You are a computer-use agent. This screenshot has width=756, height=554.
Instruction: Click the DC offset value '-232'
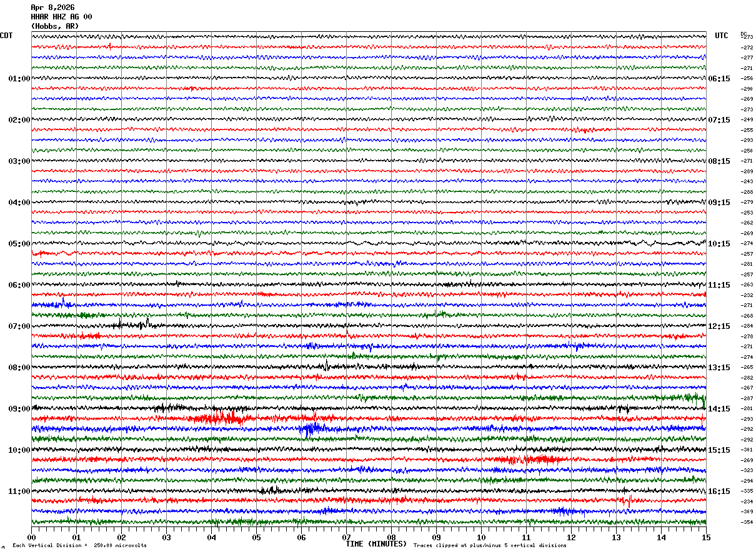pos(747,295)
